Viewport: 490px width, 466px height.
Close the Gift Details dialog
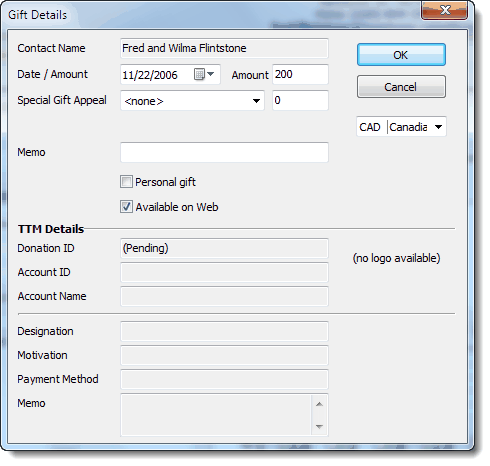pos(444,10)
